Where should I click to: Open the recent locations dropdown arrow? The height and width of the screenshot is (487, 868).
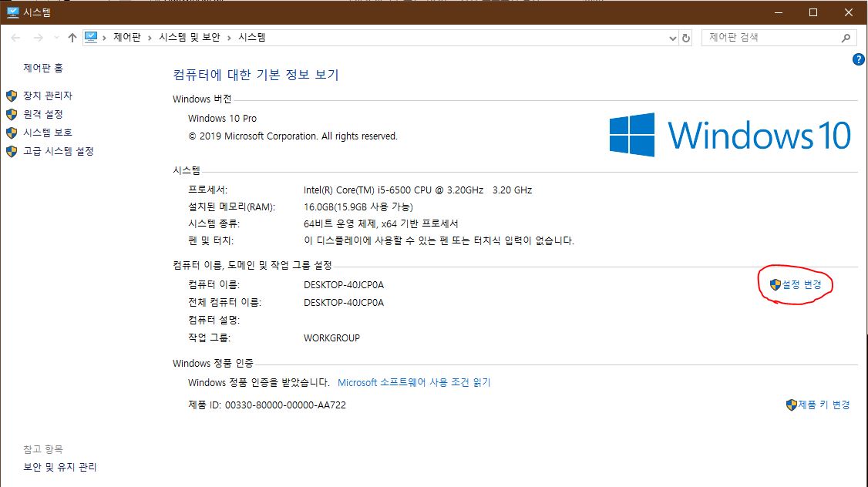[56, 38]
